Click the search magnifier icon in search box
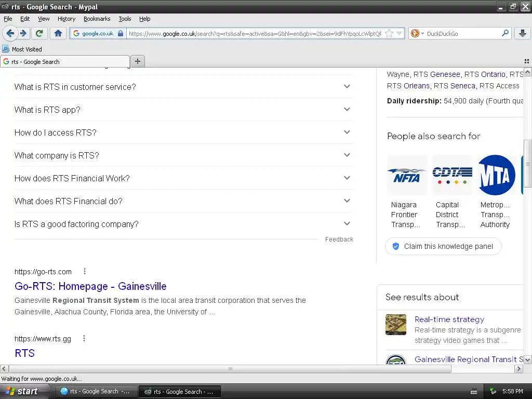Viewport: 532px width, 399px height. coord(505,33)
